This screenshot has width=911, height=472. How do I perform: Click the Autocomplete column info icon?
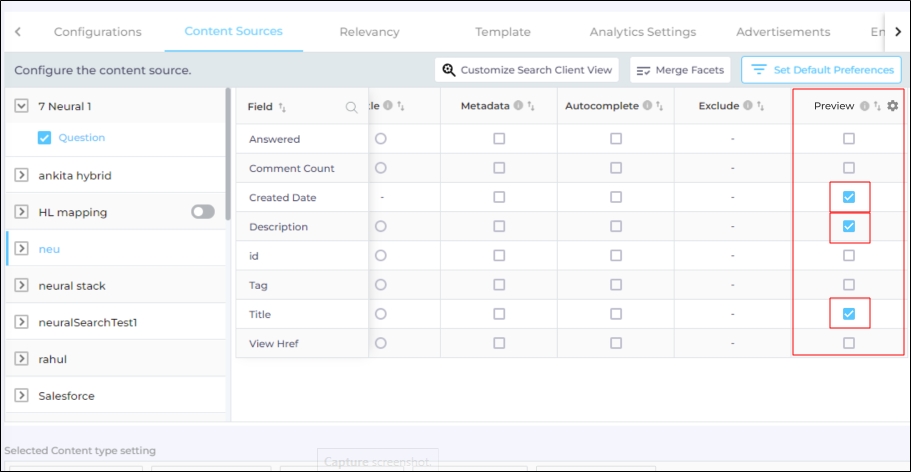click(x=648, y=106)
